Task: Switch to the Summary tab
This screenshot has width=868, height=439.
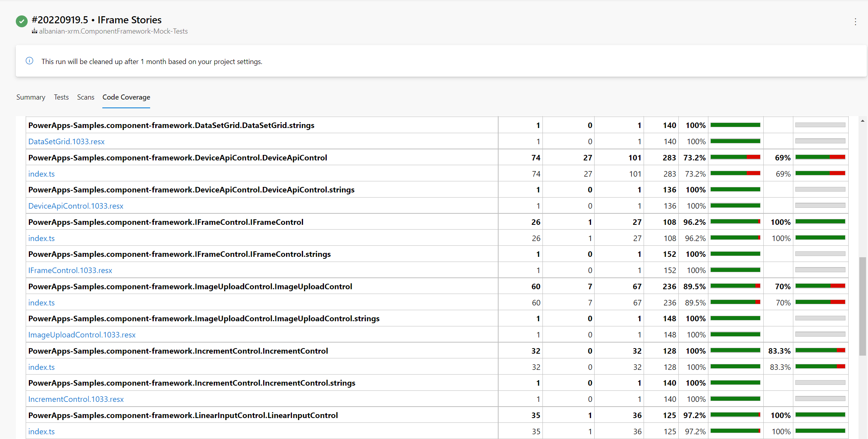Action: (31, 97)
